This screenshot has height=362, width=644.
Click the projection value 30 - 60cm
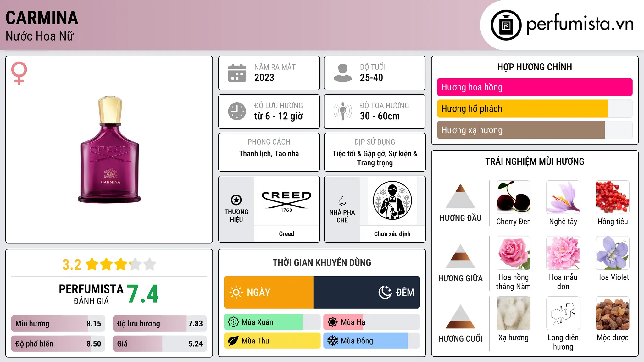[x=380, y=116]
